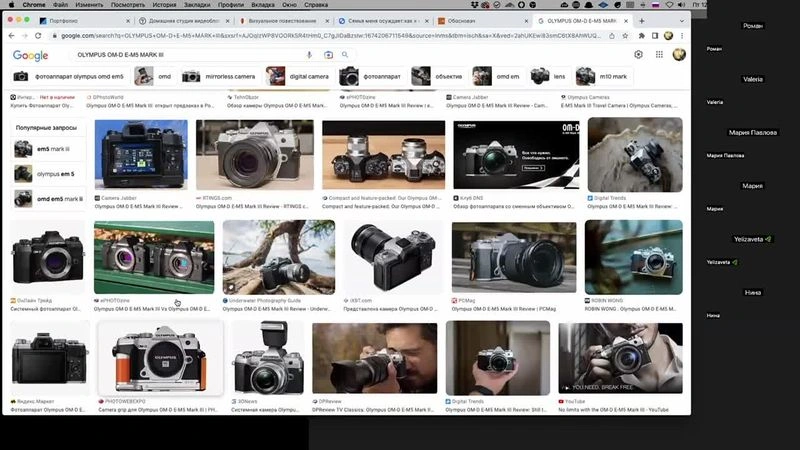Search by image with camera lens icon
The image size is (800, 450).
pyautogui.click(x=328, y=55)
